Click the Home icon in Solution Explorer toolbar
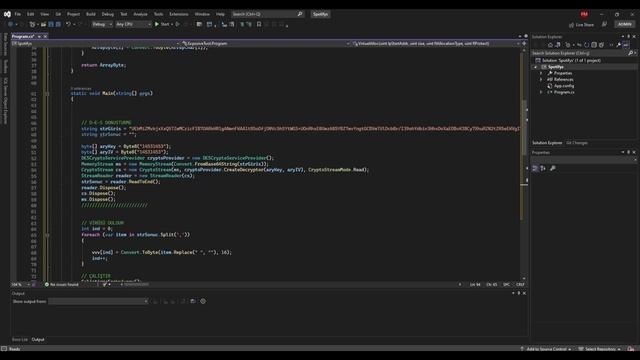 click(x=550, y=45)
